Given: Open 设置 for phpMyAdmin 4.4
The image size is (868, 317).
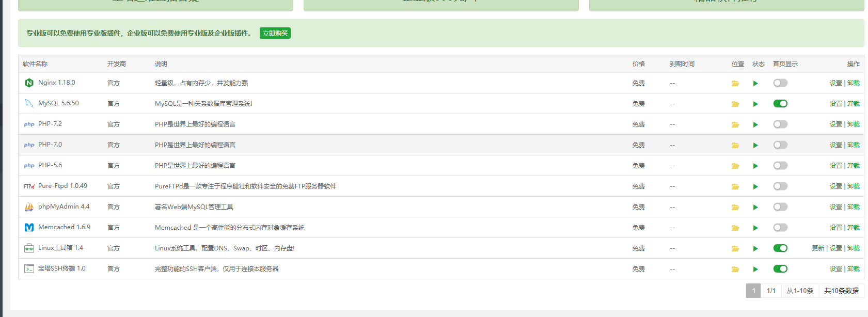Looking at the screenshot, I should pyautogui.click(x=836, y=207).
